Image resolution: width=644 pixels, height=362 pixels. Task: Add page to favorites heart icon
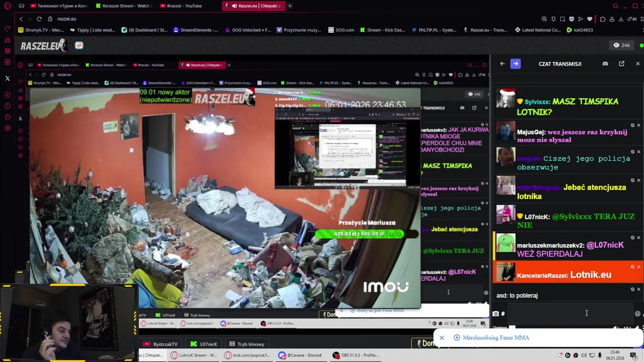click(x=589, y=19)
